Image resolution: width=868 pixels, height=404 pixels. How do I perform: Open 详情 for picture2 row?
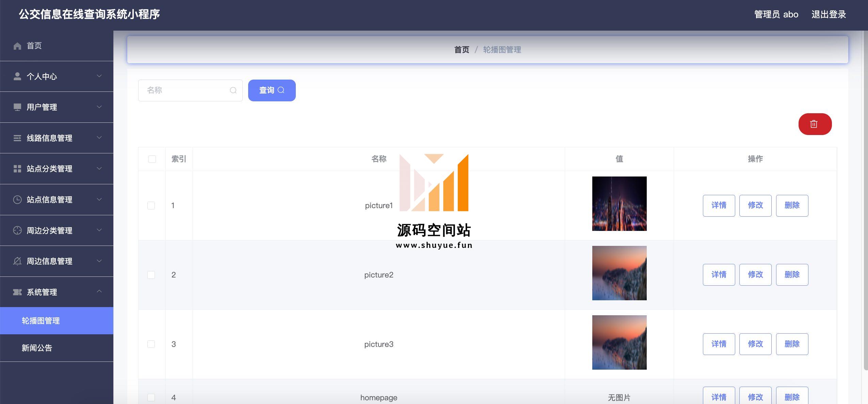719,275
